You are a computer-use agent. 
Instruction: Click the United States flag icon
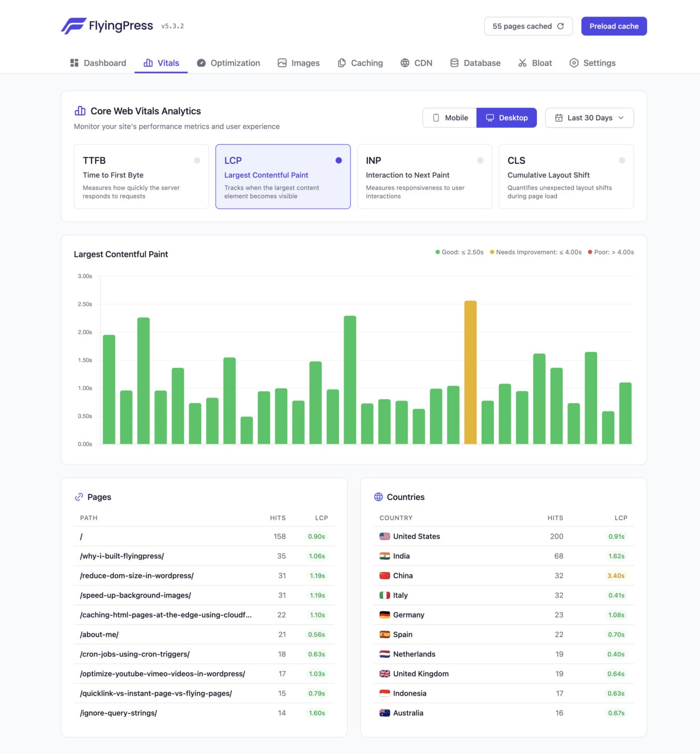(x=385, y=536)
